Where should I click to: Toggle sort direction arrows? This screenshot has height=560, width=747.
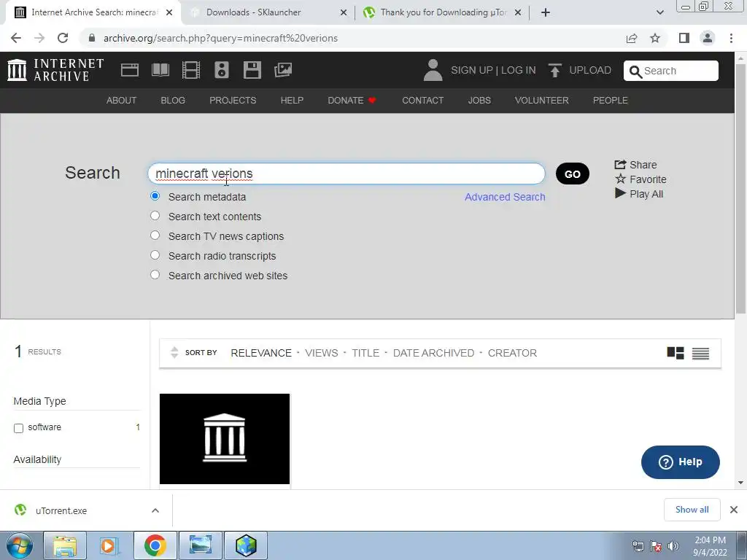pos(174,352)
